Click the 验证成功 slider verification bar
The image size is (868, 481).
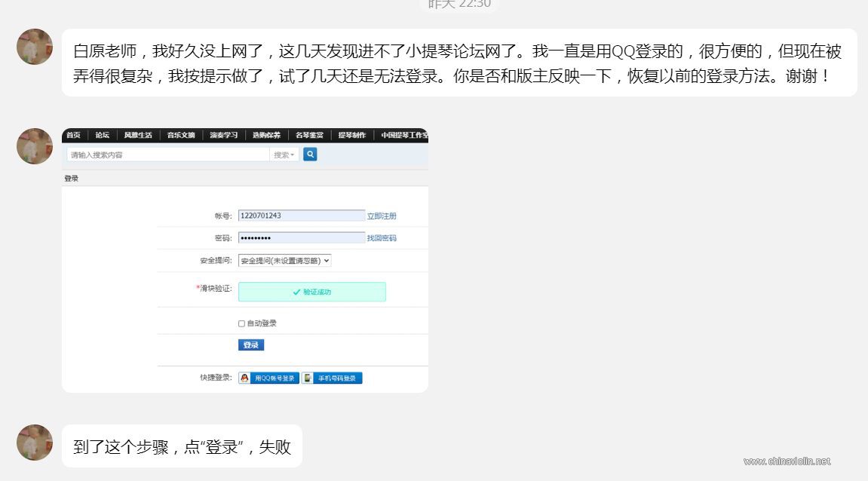(x=311, y=292)
